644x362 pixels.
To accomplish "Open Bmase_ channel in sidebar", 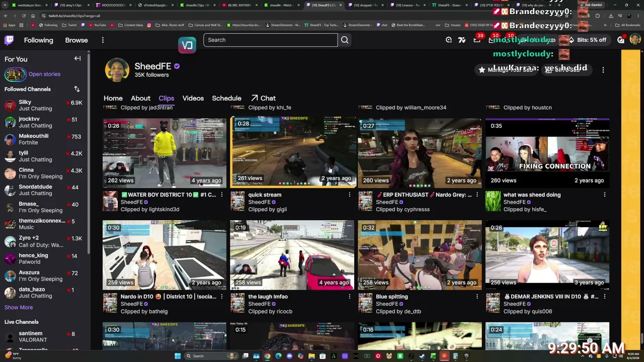I will tap(45, 207).
